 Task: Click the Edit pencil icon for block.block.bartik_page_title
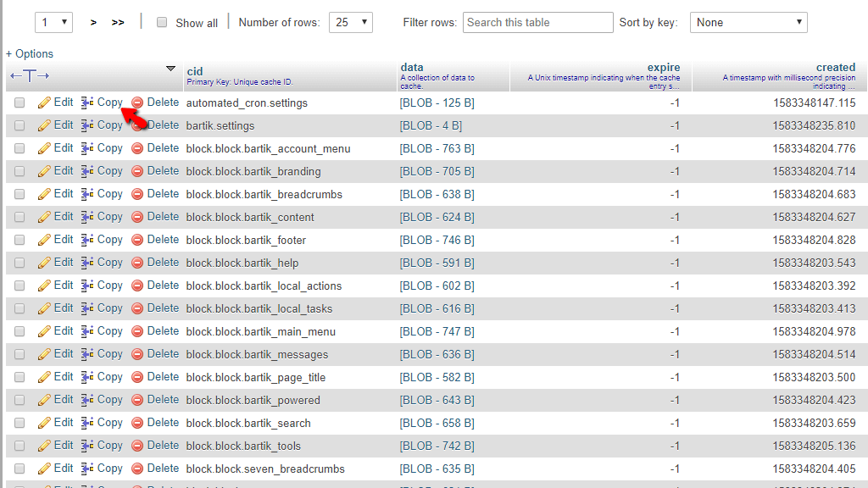tap(44, 377)
